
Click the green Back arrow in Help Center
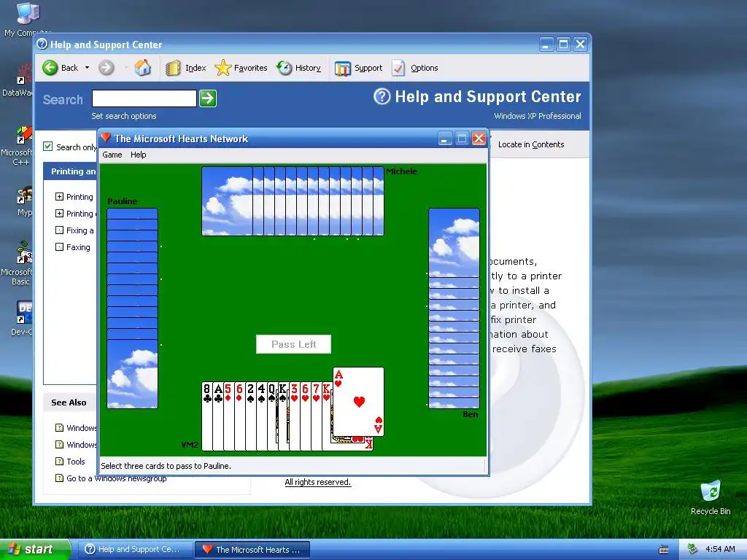[50, 68]
